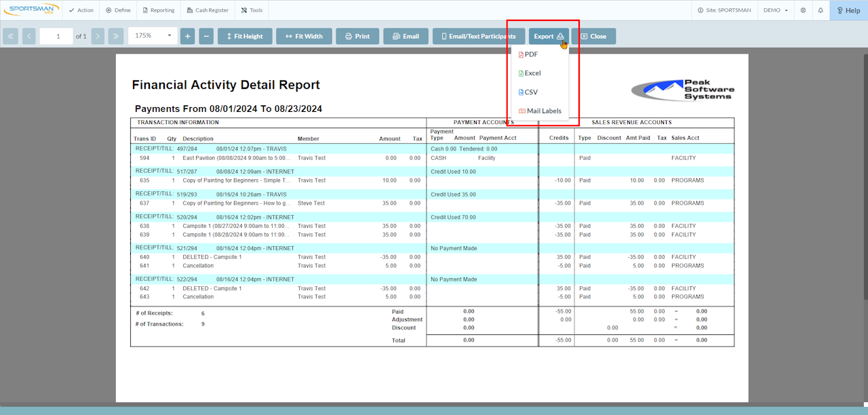Viewport: 868px width, 415px height.
Task: Collapse the Export dropdown button
Action: (549, 36)
